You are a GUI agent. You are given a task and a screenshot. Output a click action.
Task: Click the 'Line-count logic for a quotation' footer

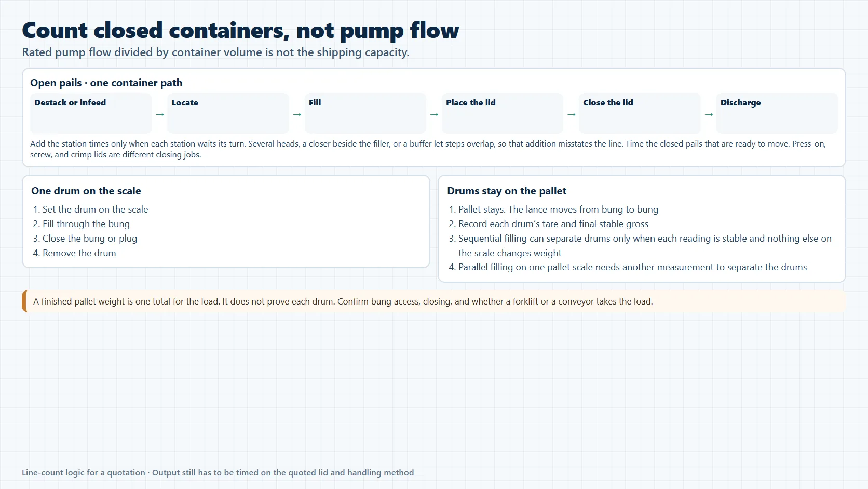(218, 472)
